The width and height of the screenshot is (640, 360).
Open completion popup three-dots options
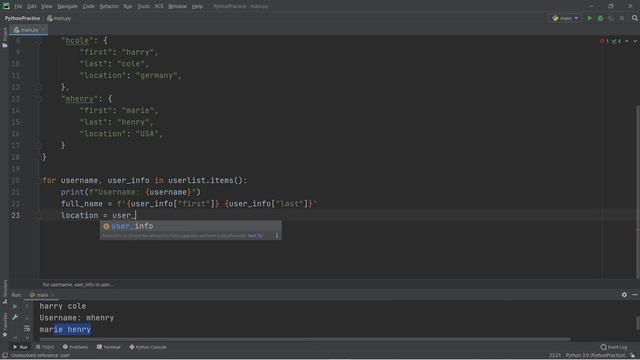277,236
